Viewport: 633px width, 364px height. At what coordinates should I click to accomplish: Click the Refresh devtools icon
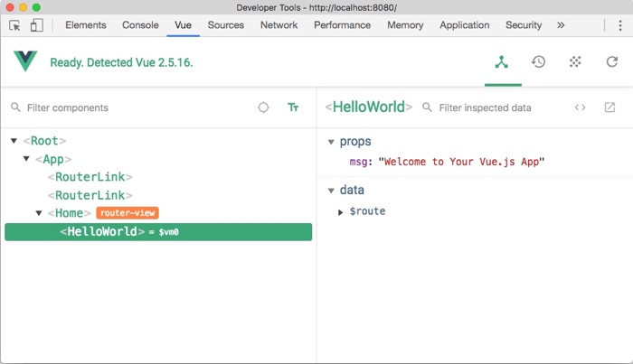point(611,62)
